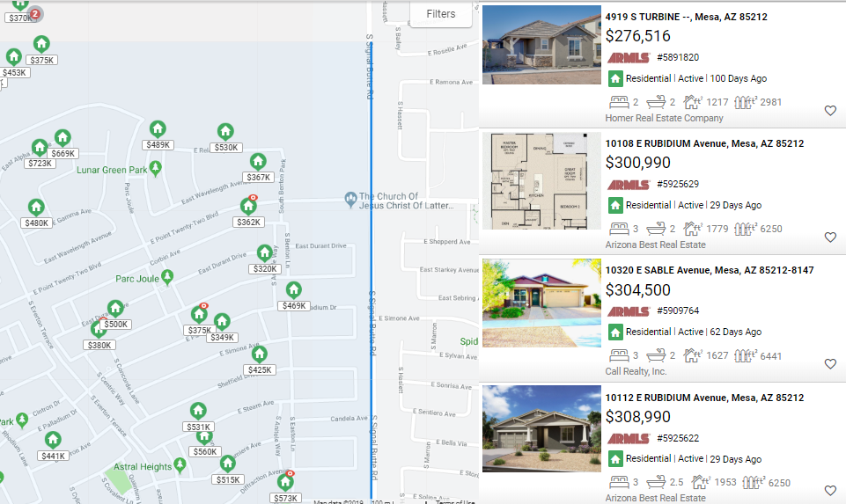
Task: Click the Lunar Green Park tree icon
Action: (x=156, y=169)
